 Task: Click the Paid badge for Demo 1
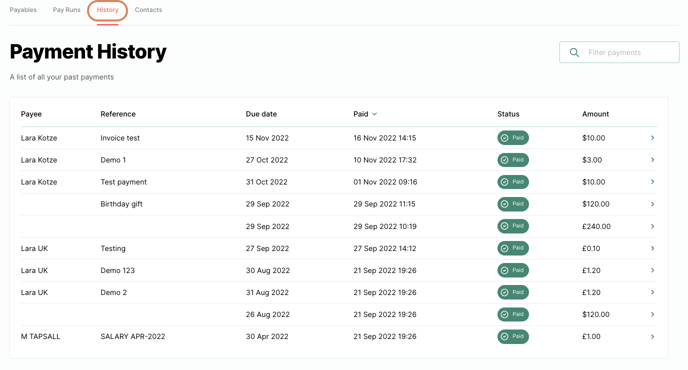coord(513,160)
